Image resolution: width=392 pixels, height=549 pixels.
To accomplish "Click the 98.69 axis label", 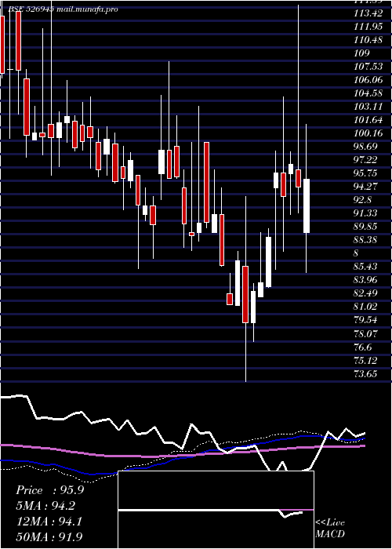I will pyautogui.click(x=365, y=147).
